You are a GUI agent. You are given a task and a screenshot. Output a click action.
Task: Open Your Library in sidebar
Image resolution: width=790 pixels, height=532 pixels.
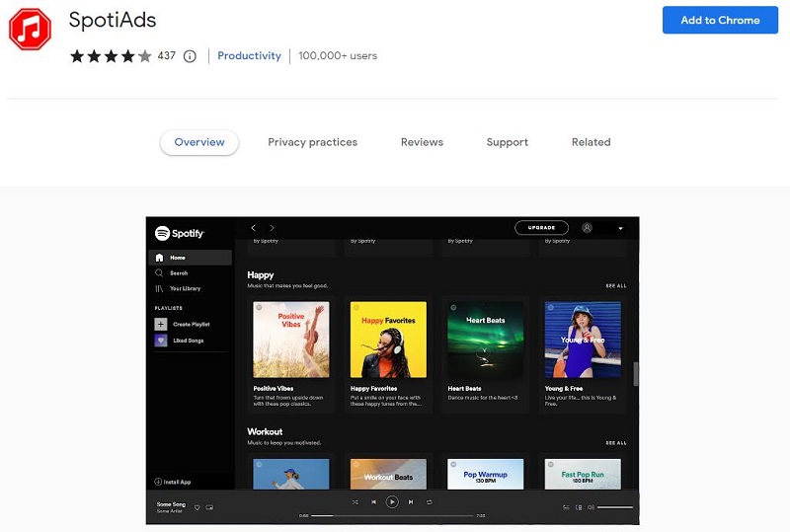tap(178, 288)
